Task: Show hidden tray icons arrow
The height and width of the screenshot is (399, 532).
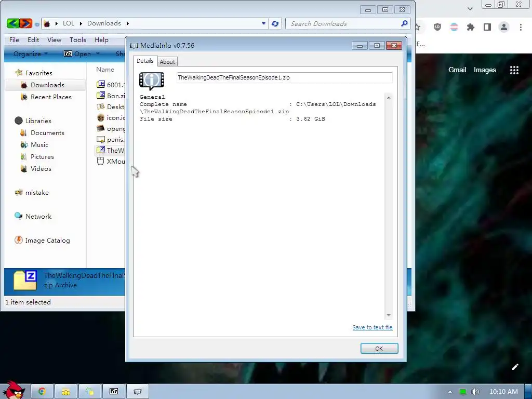Action: pos(450,392)
